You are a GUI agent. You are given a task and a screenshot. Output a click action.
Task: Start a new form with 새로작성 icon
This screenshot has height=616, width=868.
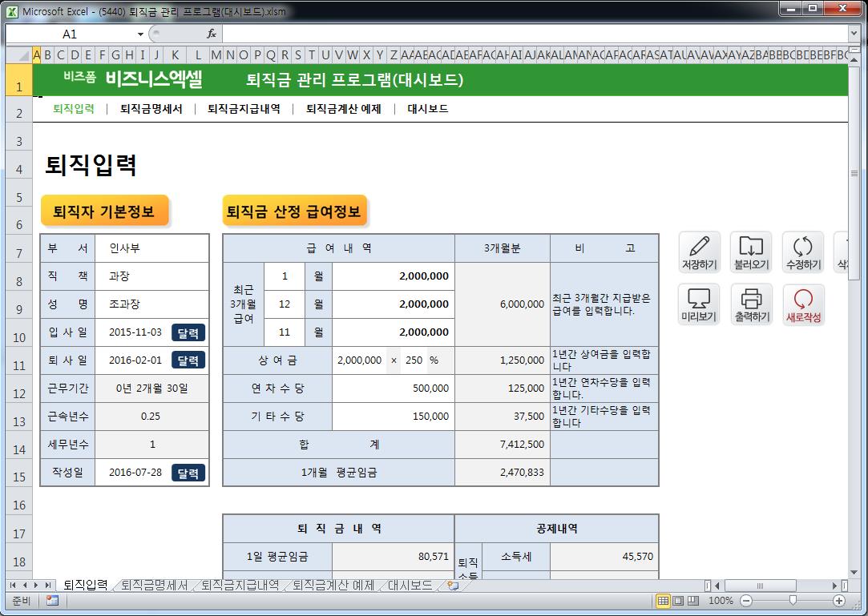(803, 304)
